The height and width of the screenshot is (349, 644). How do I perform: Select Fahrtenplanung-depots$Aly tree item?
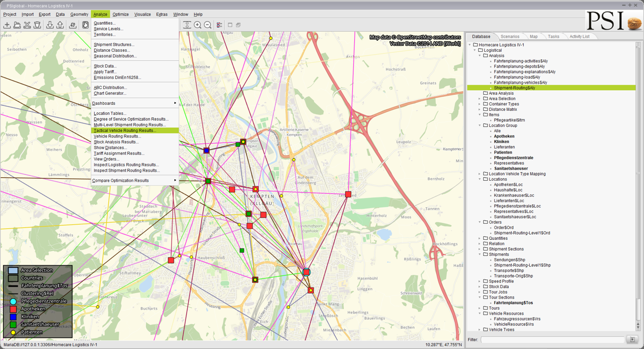[x=519, y=66]
